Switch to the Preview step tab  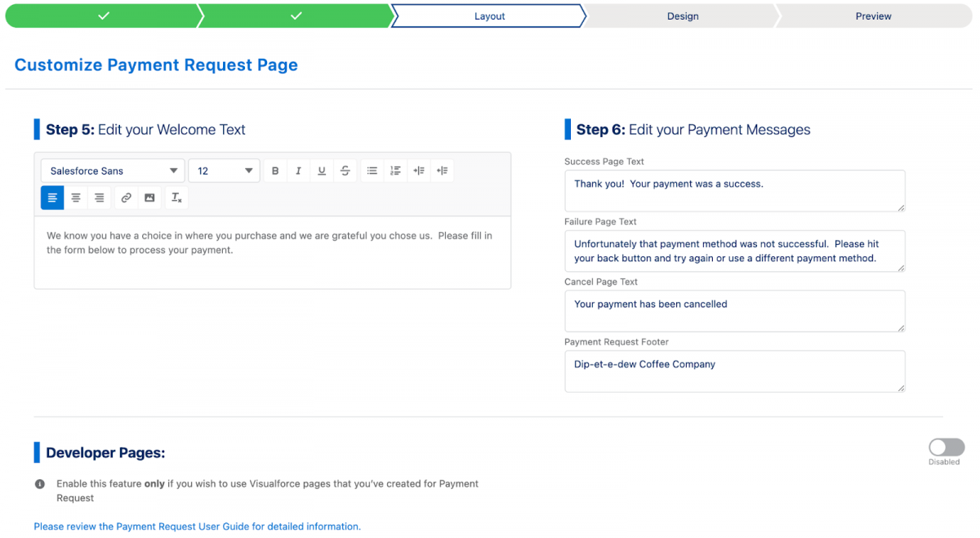(873, 16)
